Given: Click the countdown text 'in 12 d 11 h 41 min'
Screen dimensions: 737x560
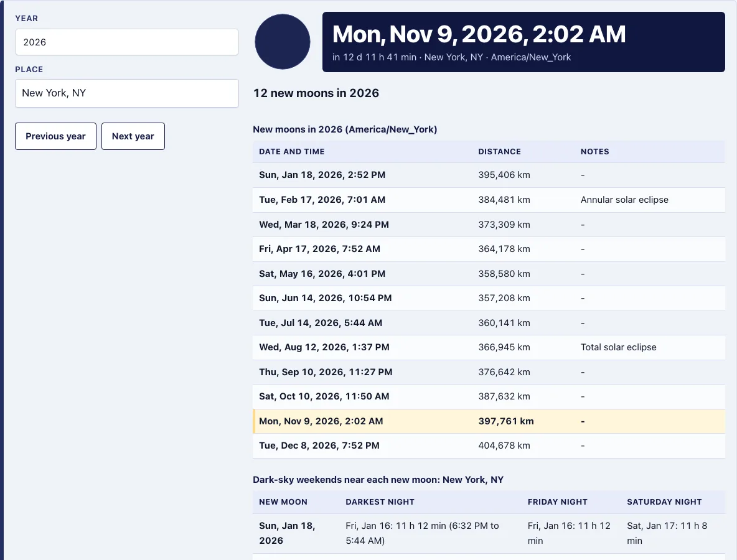Looking at the screenshot, I should tap(374, 57).
